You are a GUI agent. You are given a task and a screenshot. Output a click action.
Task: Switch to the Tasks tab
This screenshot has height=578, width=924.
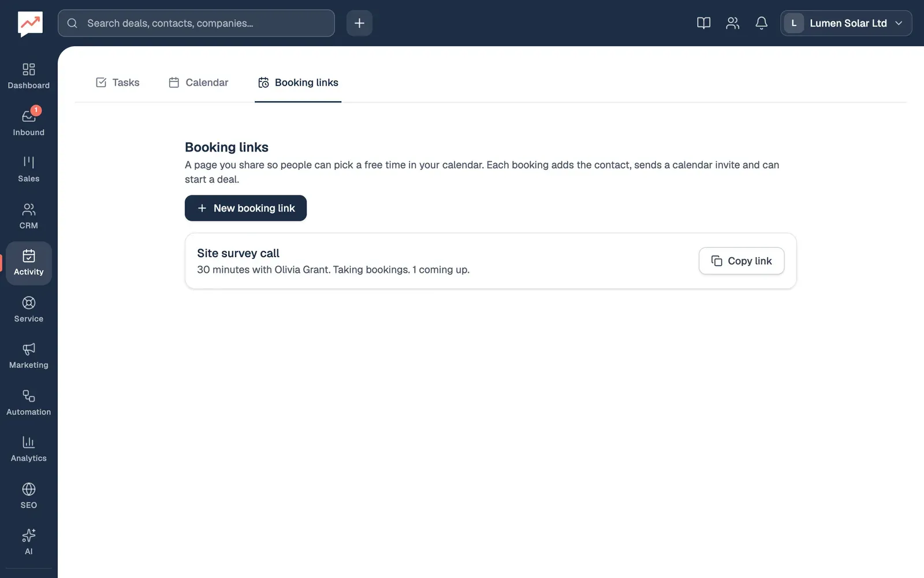pyautogui.click(x=117, y=83)
